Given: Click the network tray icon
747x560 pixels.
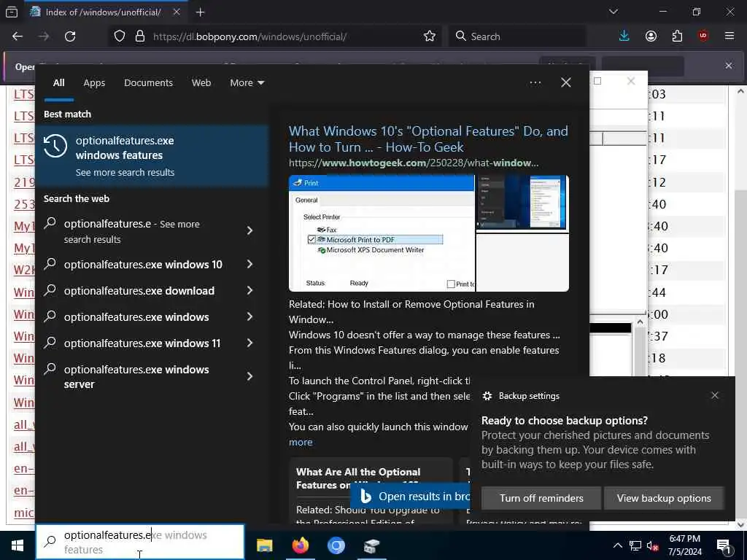Looking at the screenshot, I should tap(635, 545).
